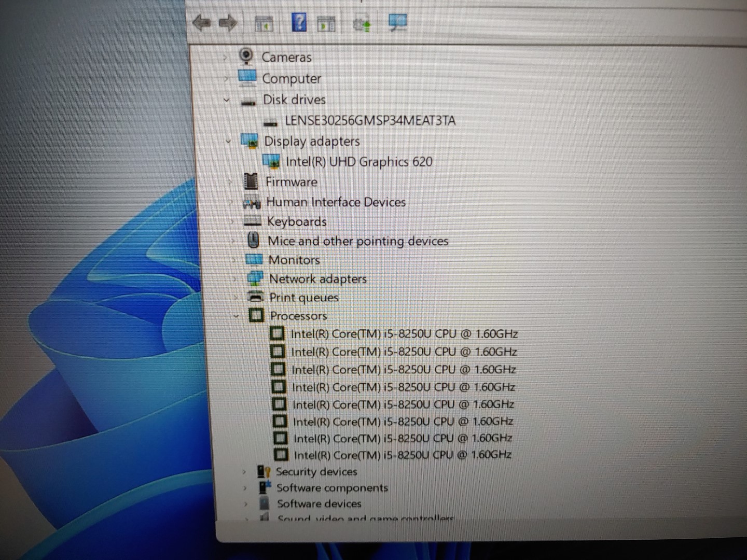The width and height of the screenshot is (747, 560).
Task: Select the Keyboards category icon
Action: click(253, 221)
